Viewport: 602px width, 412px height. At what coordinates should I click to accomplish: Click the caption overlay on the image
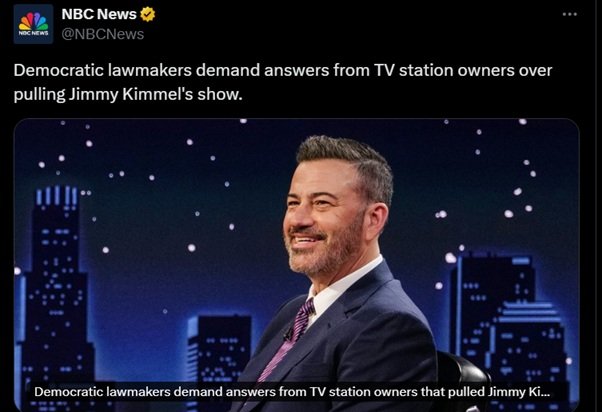[x=292, y=392]
